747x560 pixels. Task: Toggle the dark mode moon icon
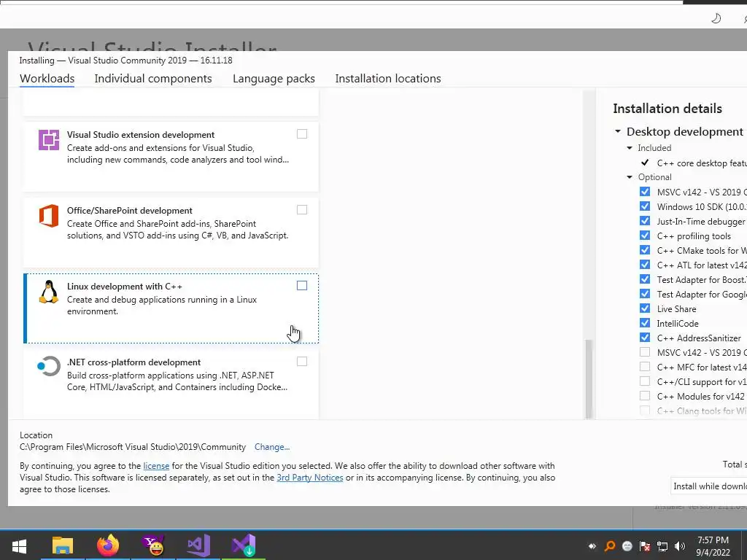(x=716, y=18)
